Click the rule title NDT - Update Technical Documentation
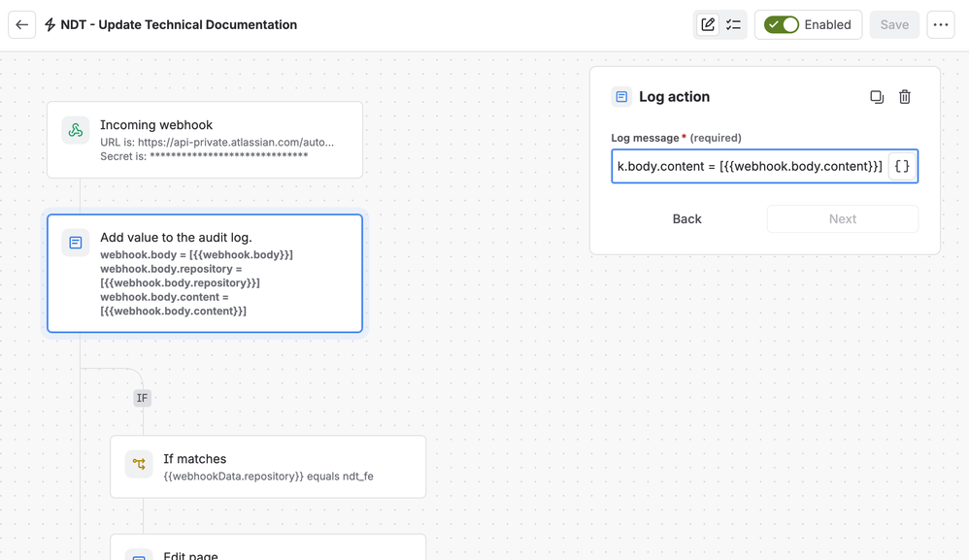Viewport: 969px width, 560px height. [179, 24]
